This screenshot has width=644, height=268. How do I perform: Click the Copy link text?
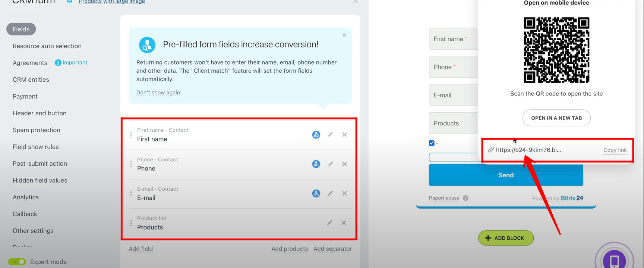[x=615, y=150]
